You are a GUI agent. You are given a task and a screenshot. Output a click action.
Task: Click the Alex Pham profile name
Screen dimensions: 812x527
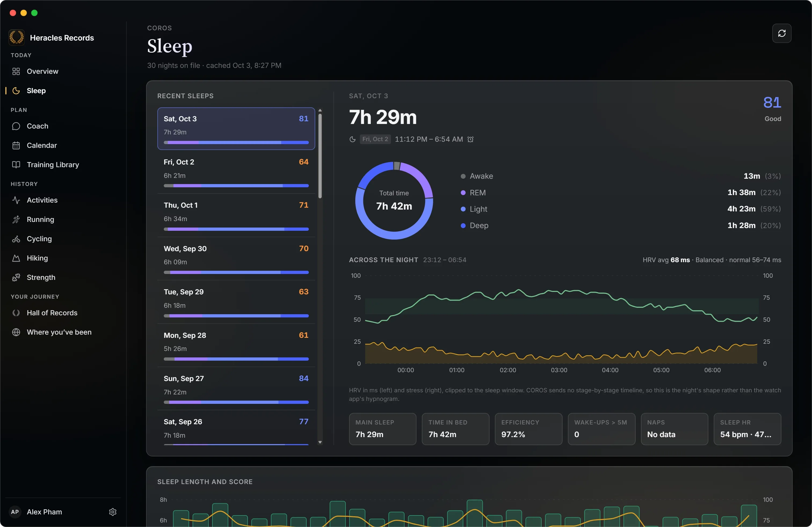pos(44,512)
